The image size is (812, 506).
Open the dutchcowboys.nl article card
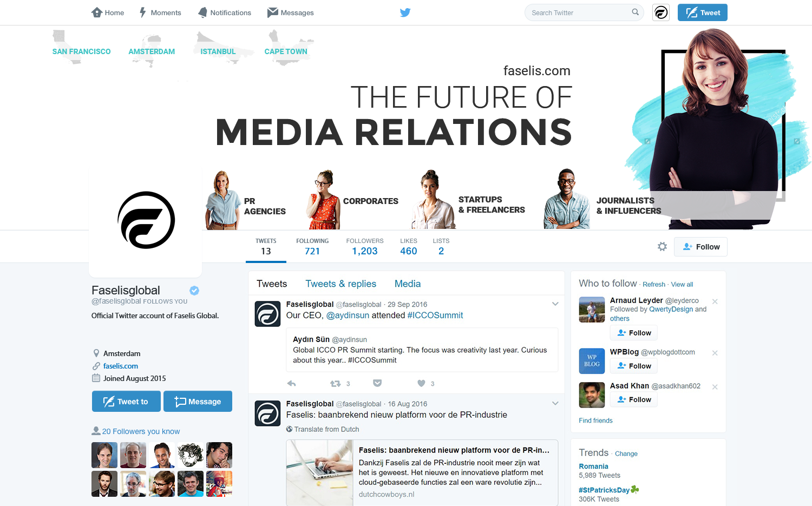[x=422, y=472]
